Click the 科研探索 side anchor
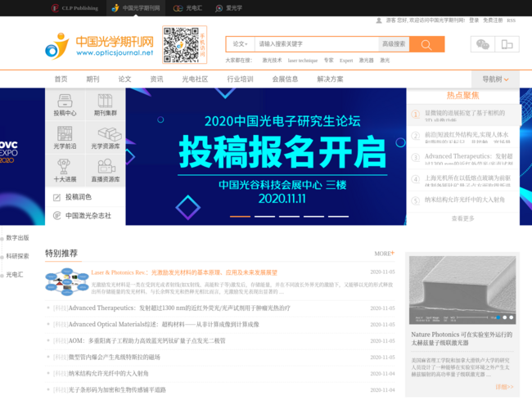The width and height of the screenshot is (532, 409). coord(17,256)
